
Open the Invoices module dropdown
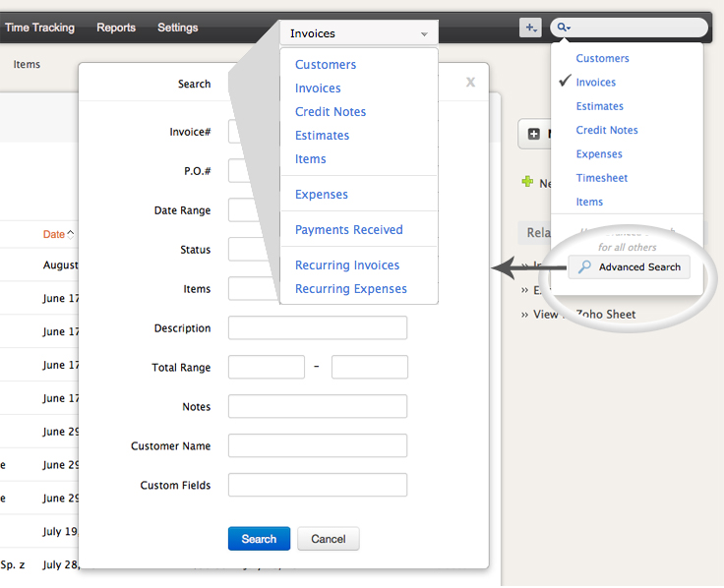pos(359,33)
